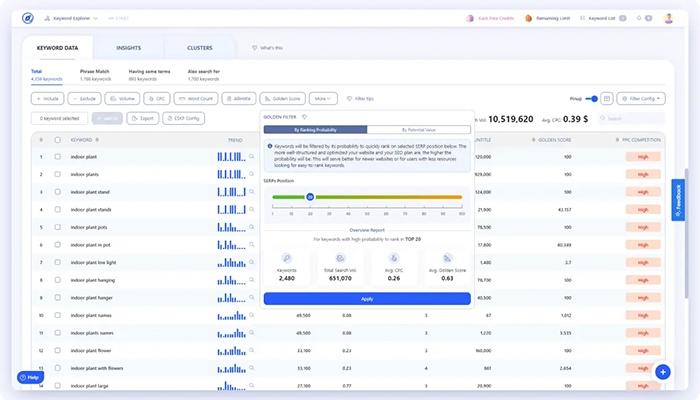The height and width of the screenshot is (400, 700).
Task: Open the Feedback side tab
Action: point(678,200)
